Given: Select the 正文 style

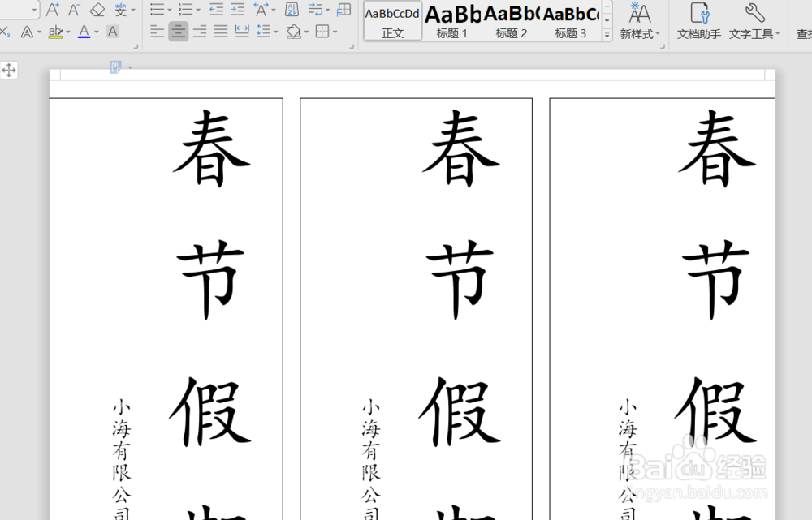Looking at the screenshot, I should [392, 21].
